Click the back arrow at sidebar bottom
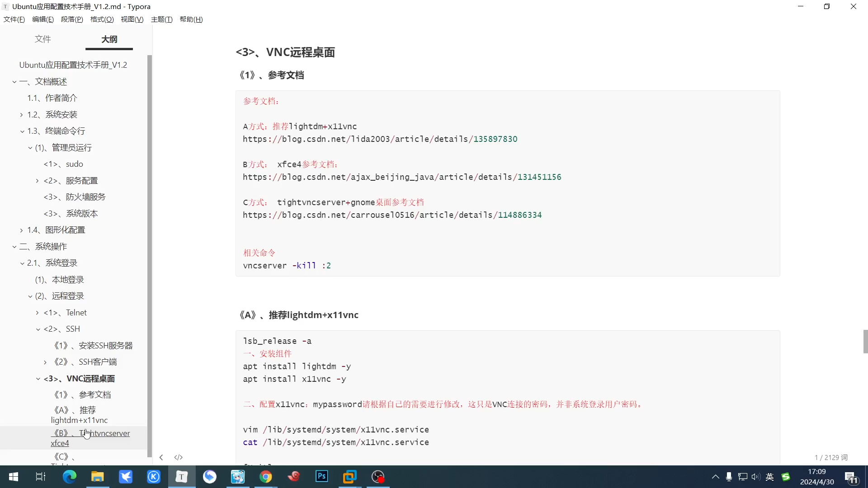Viewport: 868px width, 488px height. click(x=161, y=457)
